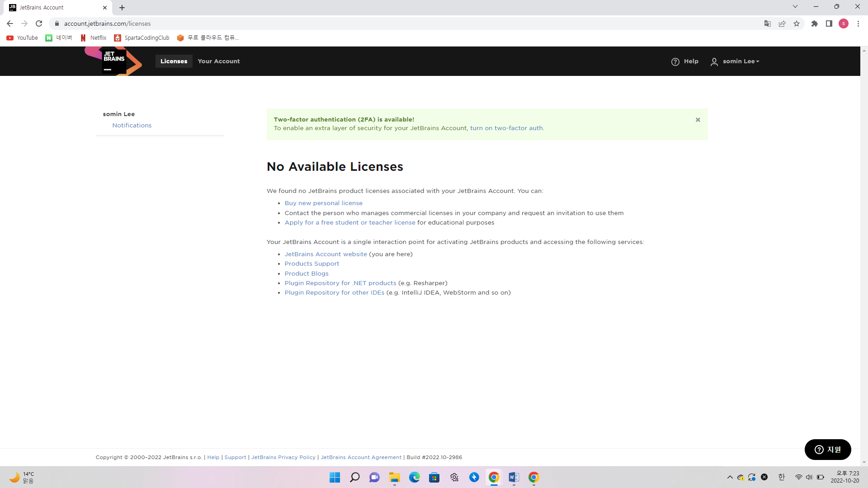Open the Chat app on taskbar

375,477
